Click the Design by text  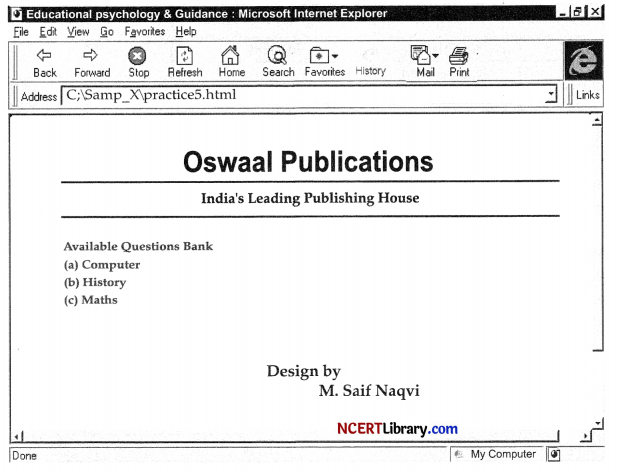[x=303, y=371]
